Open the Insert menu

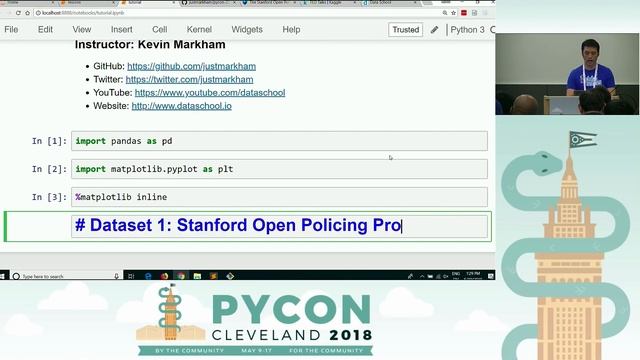[122, 29]
